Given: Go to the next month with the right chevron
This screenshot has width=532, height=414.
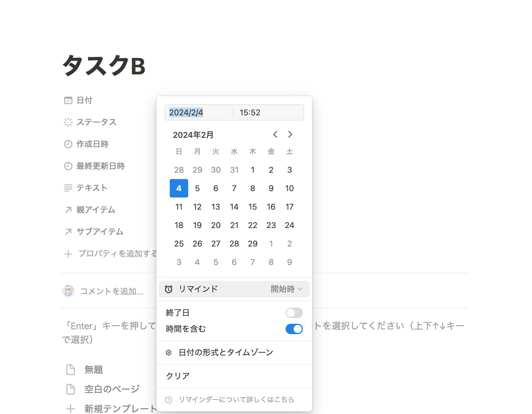Looking at the screenshot, I should (290, 134).
